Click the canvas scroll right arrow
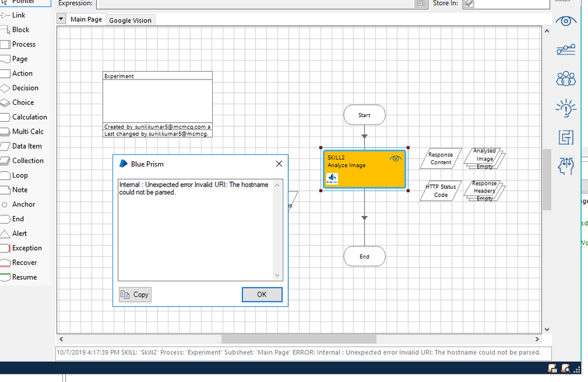The image size is (588, 382). click(x=537, y=340)
